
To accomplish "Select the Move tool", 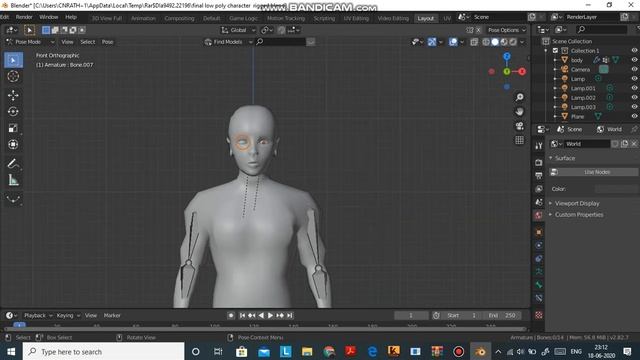I will tap(13, 96).
